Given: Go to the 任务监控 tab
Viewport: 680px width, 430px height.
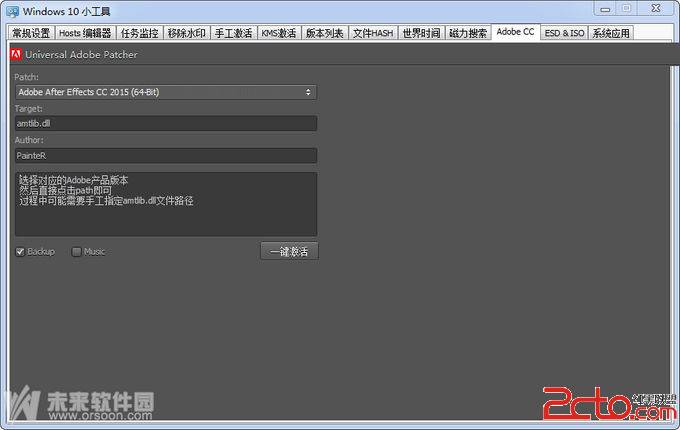Looking at the screenshot, I should [139, 33].
